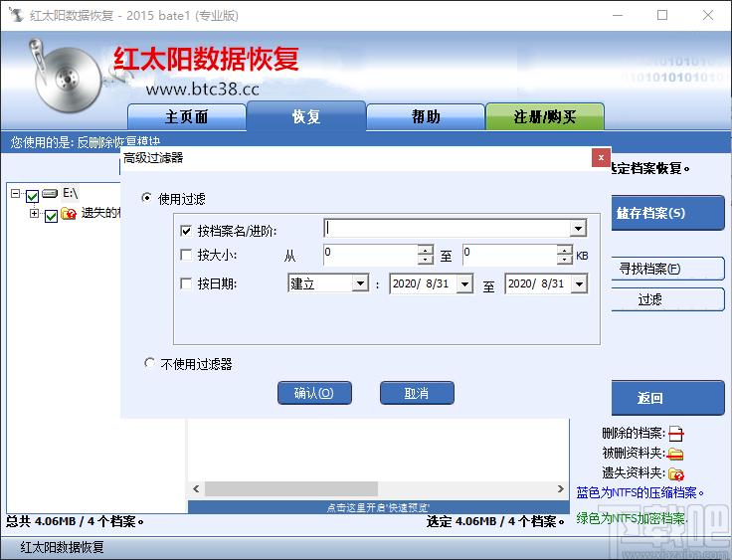Click the 点击这里开启'快速预览' bar
This screenshot has height=560, width=732.
(x=379, y=507)
